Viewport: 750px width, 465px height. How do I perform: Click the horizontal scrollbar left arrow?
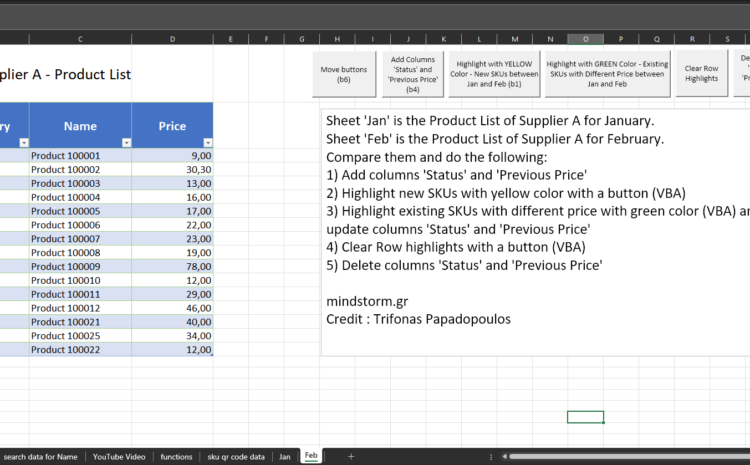(504, 456)
